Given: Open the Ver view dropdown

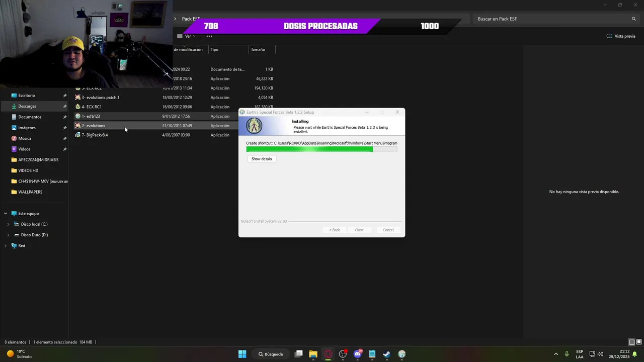Looking at the screenshot, I should coord(186,36).
